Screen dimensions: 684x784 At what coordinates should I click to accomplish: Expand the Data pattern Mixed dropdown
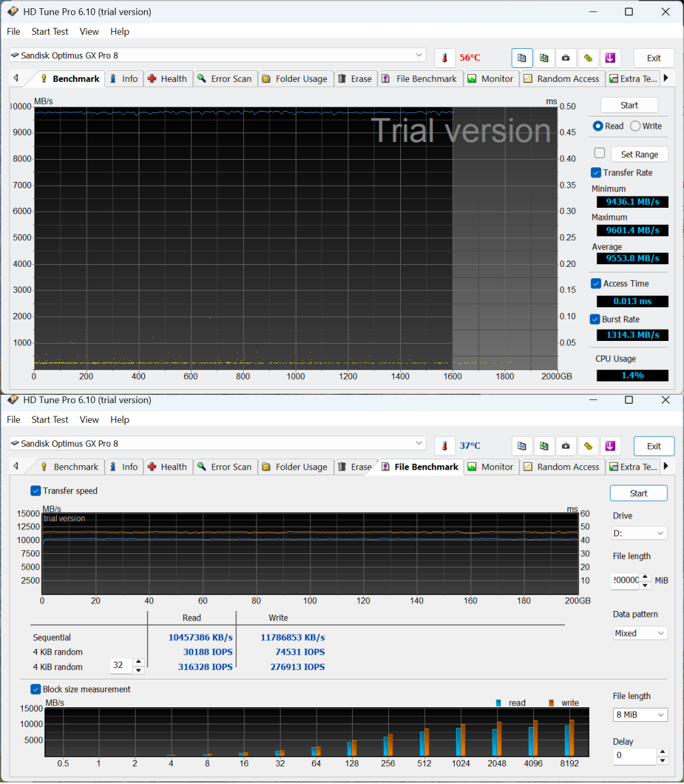coord(640,633)
